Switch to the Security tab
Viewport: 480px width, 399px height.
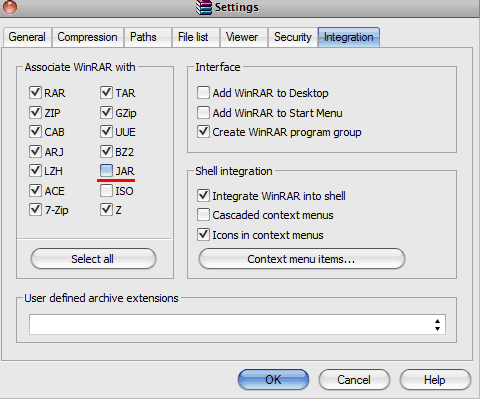pyautogui.click(x=293, y=37)
